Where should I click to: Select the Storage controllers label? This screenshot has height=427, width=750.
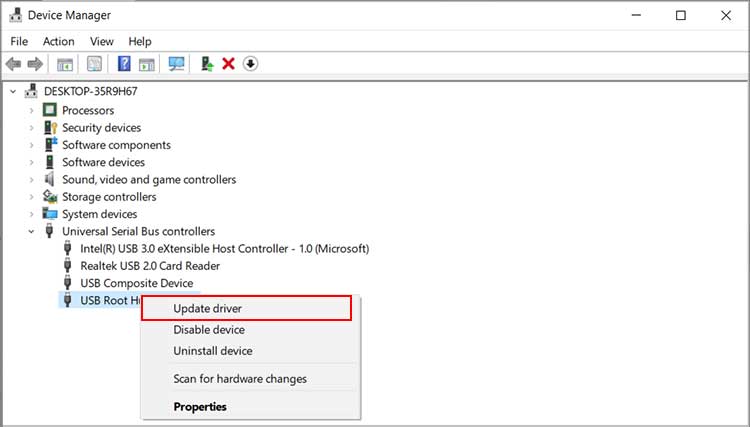click(x=109, y=197)
